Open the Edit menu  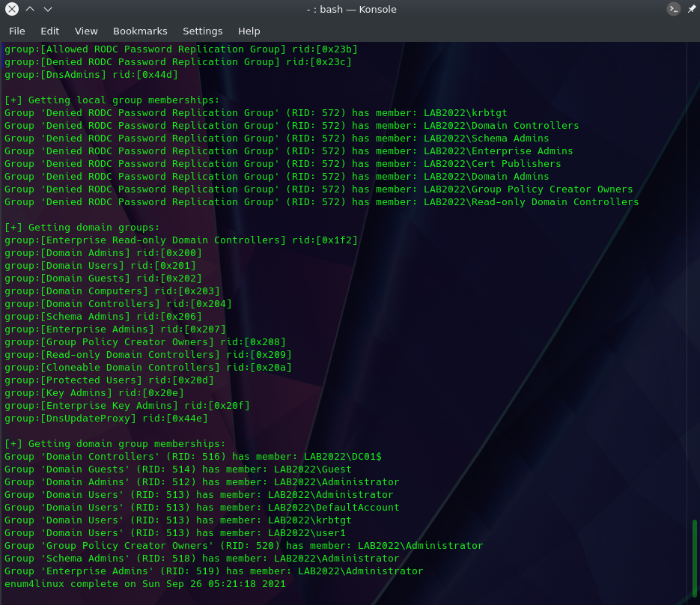50,31
